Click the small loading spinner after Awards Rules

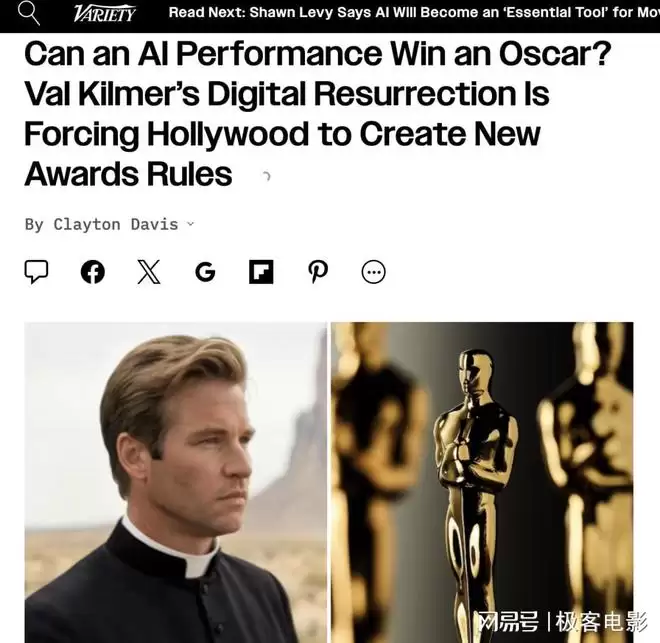pos(266,176)
